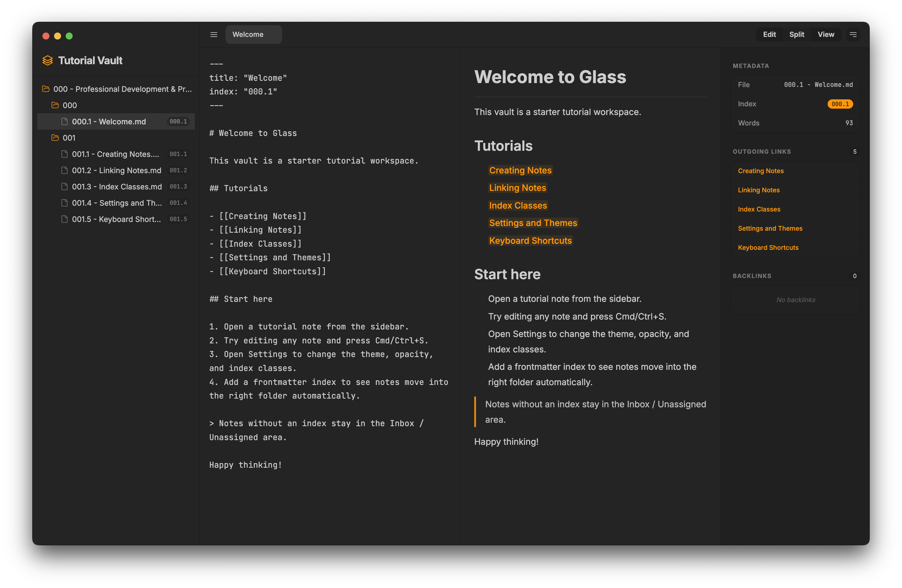The width and height of the screenshot is (902, 588).
Task: Click the orange 000.1 index badge in Metadata
Action: [840, 104]
